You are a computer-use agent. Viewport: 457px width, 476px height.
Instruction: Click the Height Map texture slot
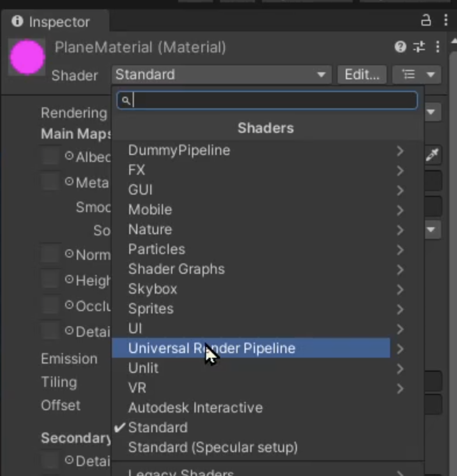[50, 279]
